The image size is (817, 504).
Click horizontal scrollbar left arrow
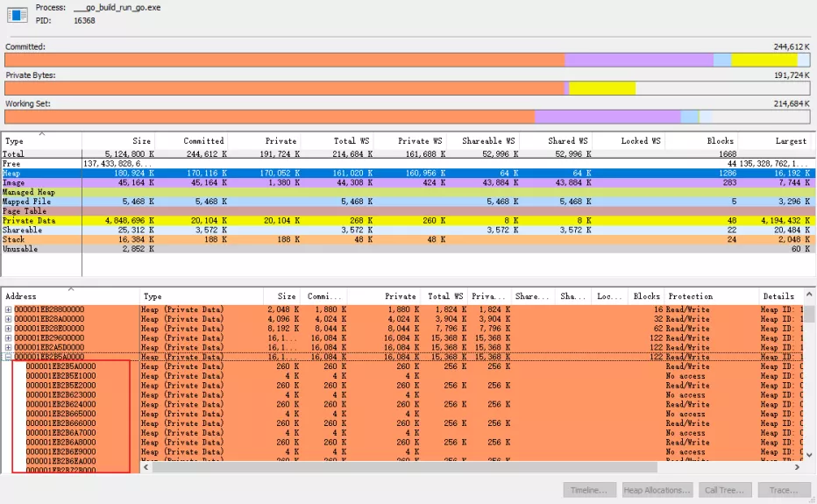146,467
